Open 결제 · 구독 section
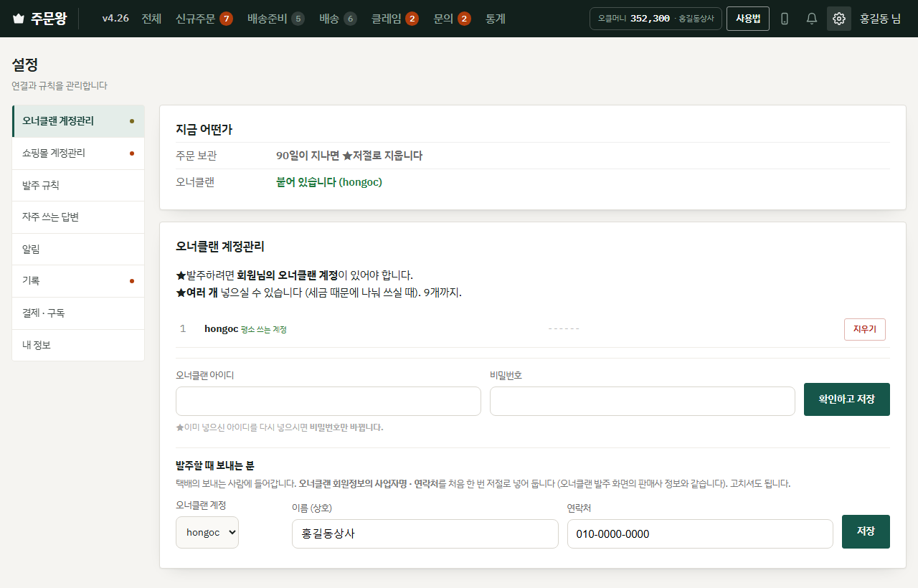The image size is (918, 588). (78, 313)
